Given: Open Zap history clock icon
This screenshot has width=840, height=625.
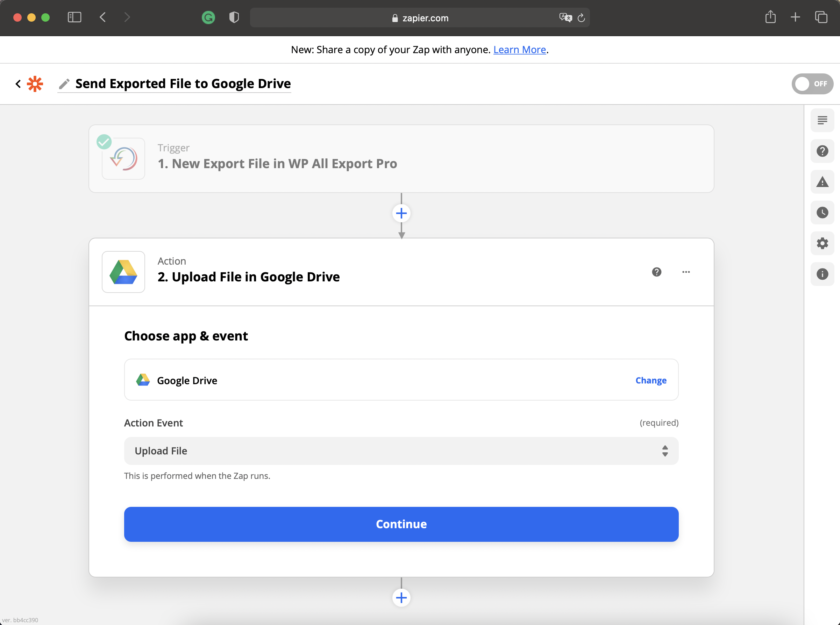Looking at the screenshot, I should pyautogui.click(x=822, y=213).
